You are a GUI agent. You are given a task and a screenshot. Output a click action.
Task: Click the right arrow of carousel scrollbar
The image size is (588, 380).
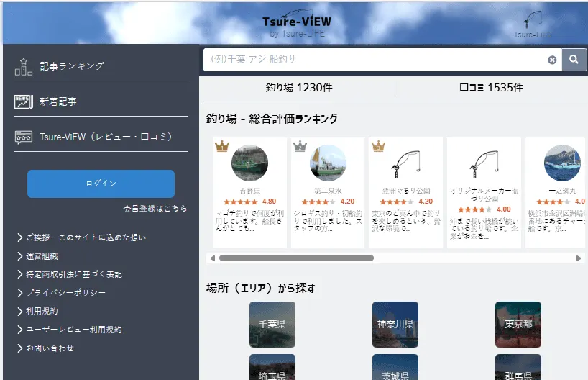tap(578, 258)
